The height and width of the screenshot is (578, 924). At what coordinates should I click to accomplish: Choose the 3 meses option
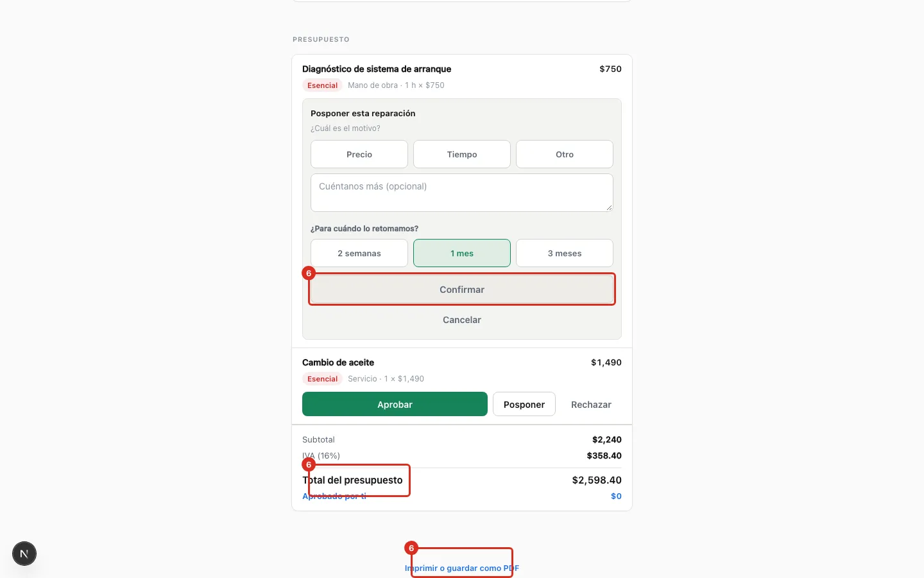(565, 253)
